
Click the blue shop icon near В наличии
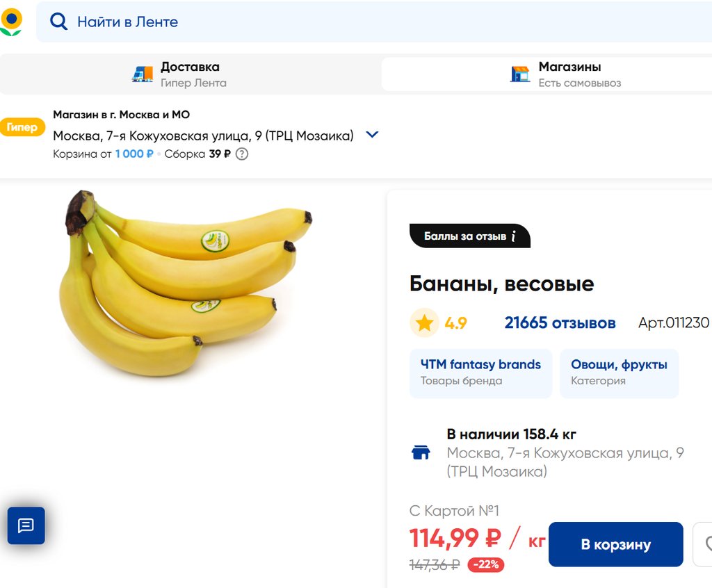(421, 453)
